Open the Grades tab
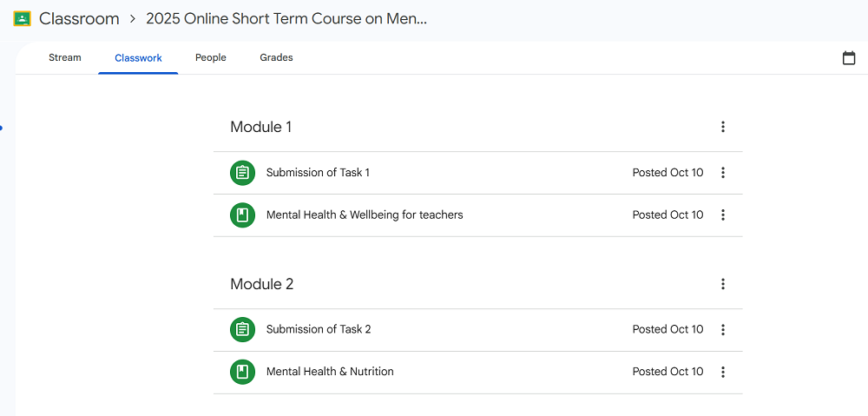Viewport: 868px width, 416px height. coord(276,58)
